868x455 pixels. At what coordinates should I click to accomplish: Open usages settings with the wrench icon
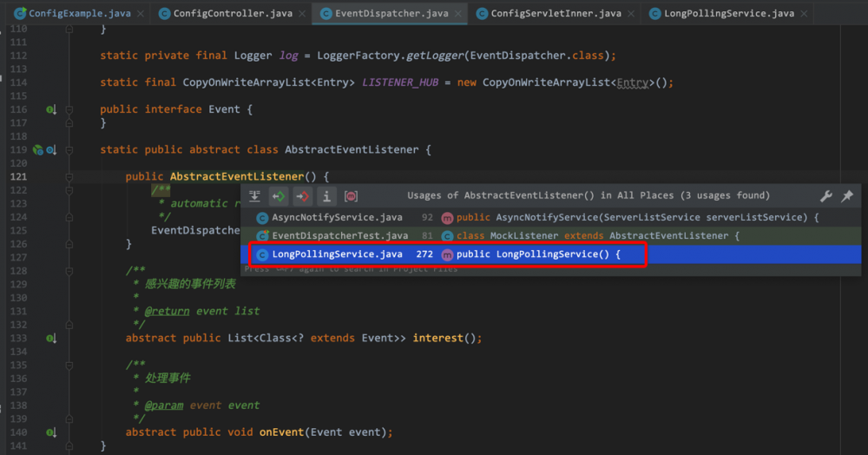coord(826,196)
